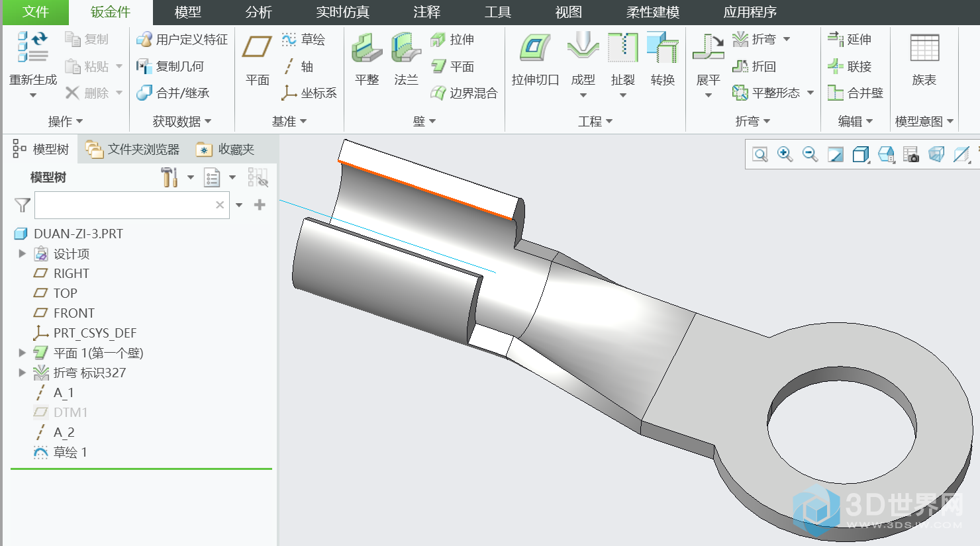The image size is (980, 546).
Task: Click the zoom in icon
Action: pos(785,155)
